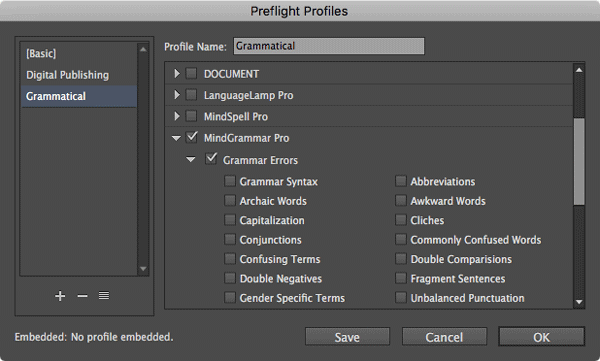The height and width of the screenshot is (361, 600).
Task: Click the Grammar Errors label
Action: pos(260,160)
